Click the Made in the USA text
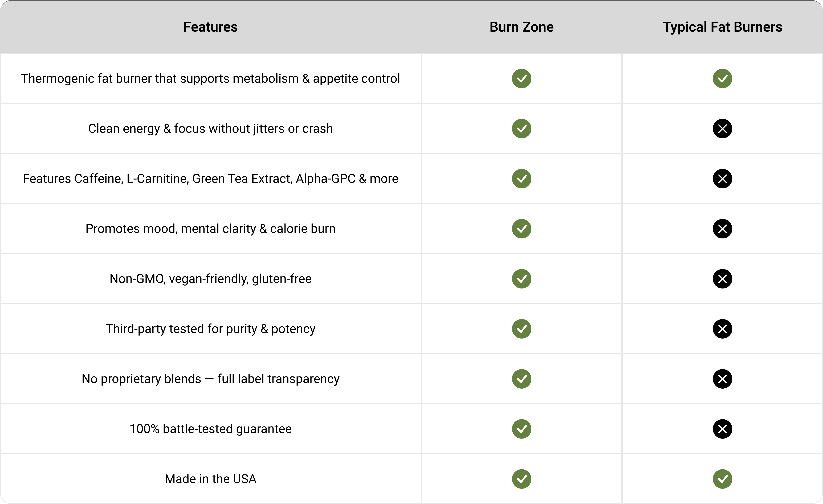The width and height of the screenshot is (823, 504). pos(210,479)
